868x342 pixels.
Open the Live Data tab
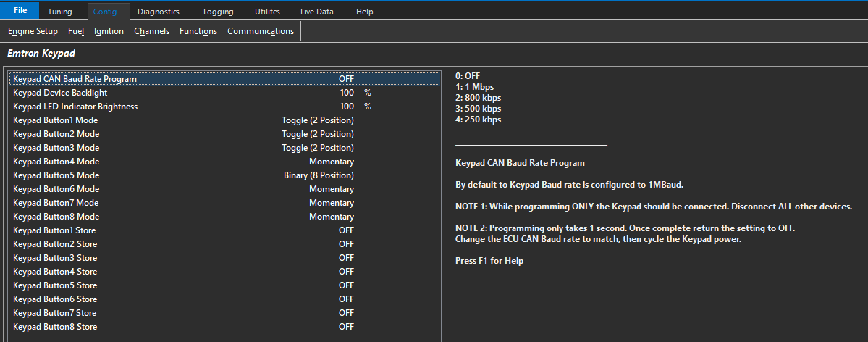tap(316, 11)
